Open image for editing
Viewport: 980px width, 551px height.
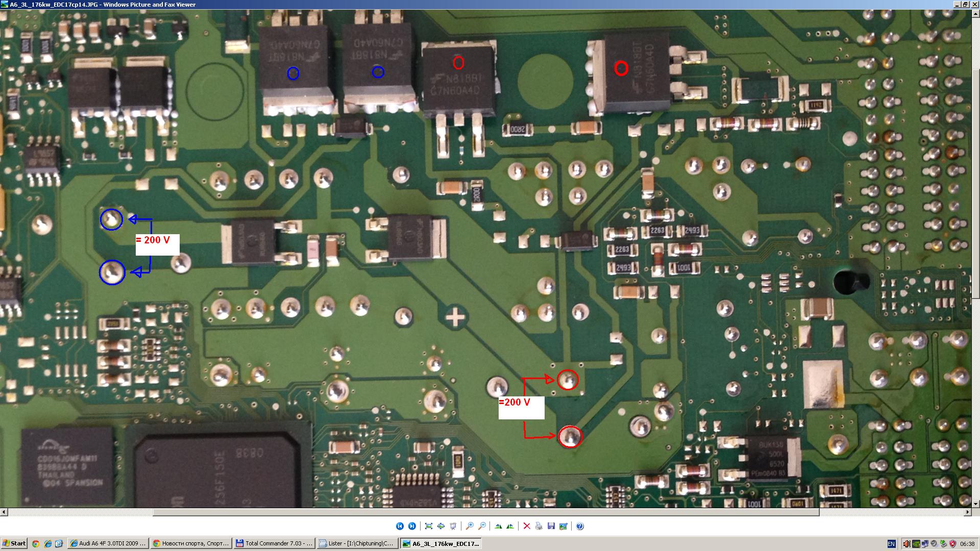[x=563, y=526]
